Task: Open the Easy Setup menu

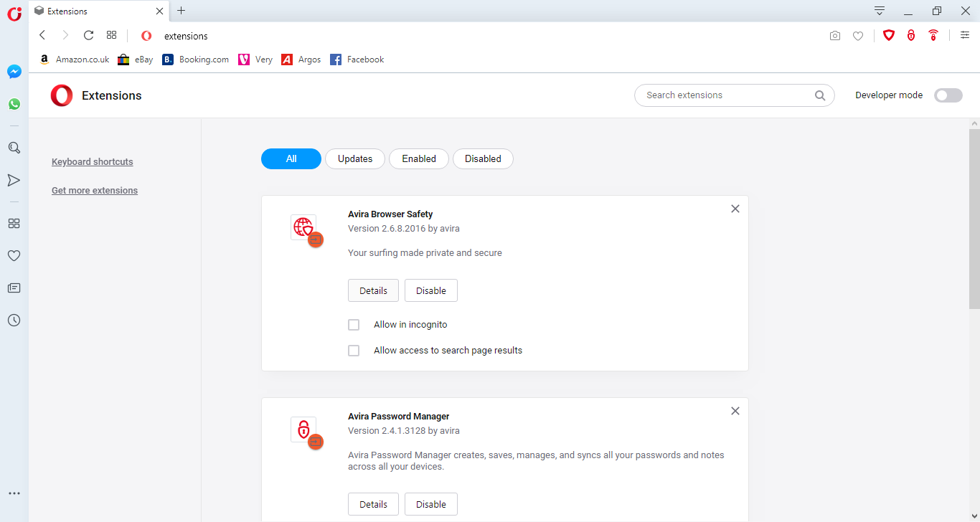Action: pyautogui.click(x=965, y=35)
